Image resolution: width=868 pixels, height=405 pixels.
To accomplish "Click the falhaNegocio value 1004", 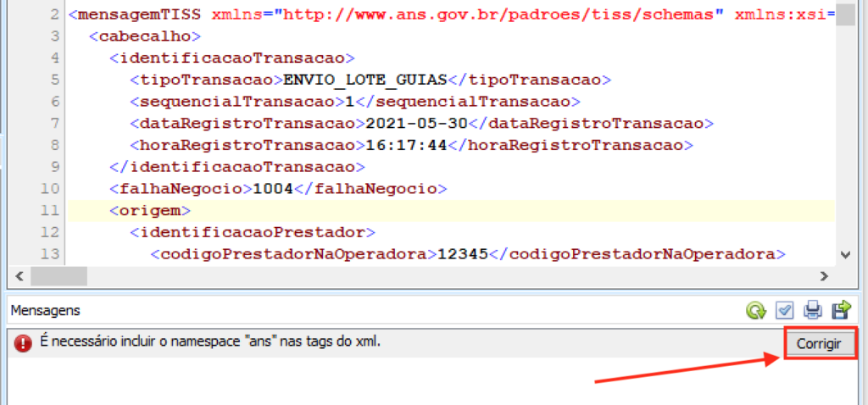I will [x=273, y=188].
